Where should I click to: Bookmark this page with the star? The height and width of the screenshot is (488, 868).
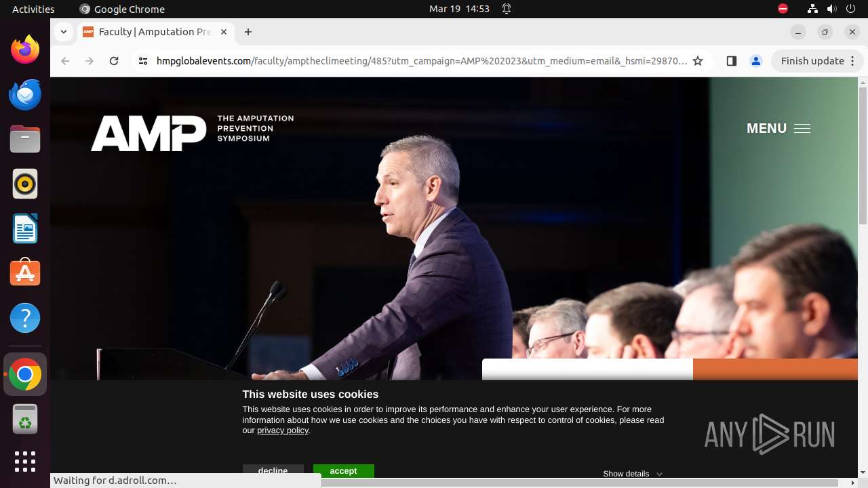coord(698,61)
